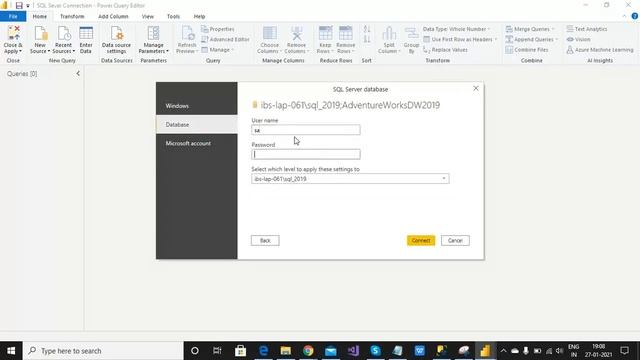Viewport: 640px width, 360px height.
Task: Click the yellow Connect button
Action: pyautogui.click(x=421, y=240)
